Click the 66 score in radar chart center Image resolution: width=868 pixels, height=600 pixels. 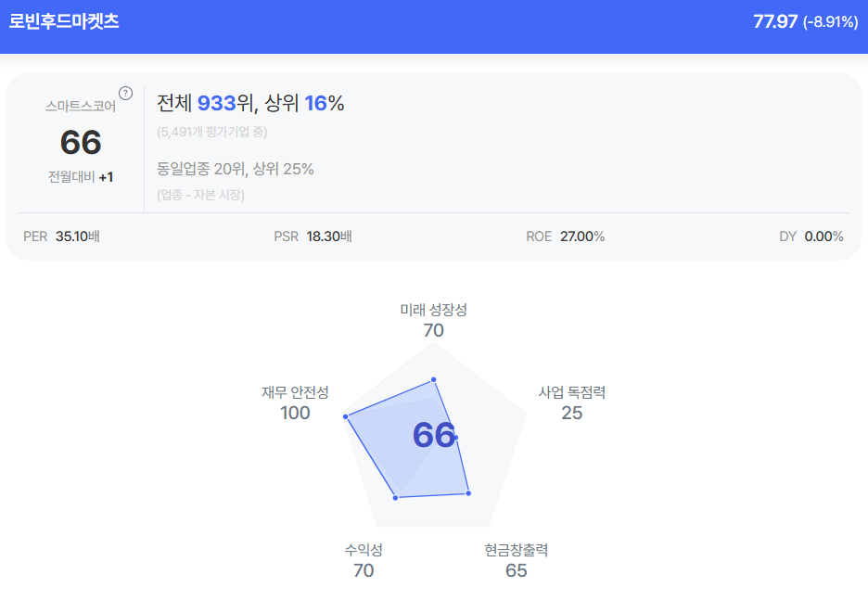coord(434,435)
